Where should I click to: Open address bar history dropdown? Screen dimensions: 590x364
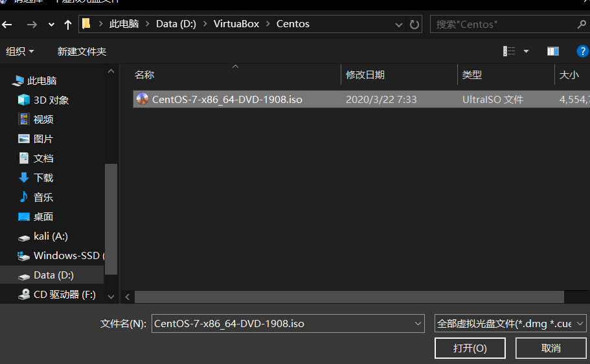[398, 25]
